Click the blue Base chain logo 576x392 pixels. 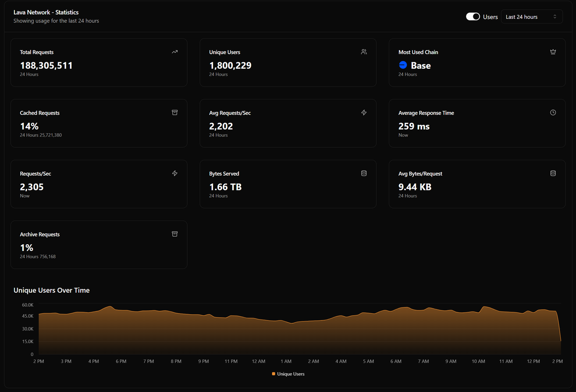click(x=403, y=65)
